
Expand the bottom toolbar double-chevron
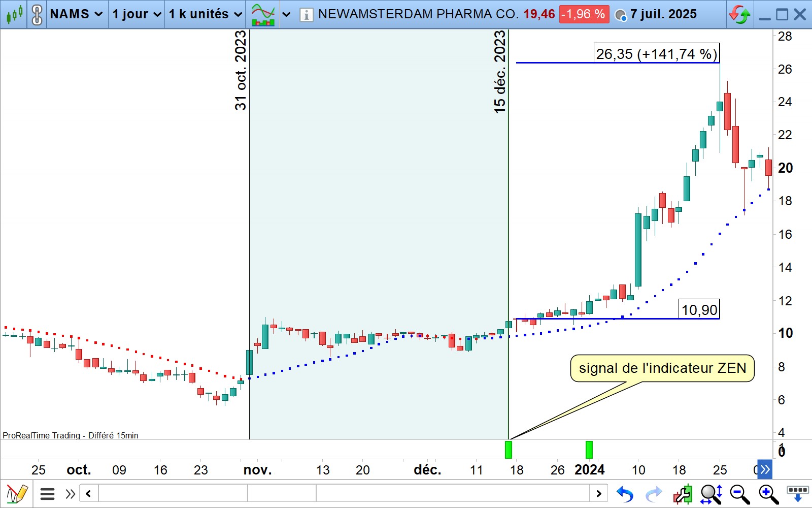(70, 494)
